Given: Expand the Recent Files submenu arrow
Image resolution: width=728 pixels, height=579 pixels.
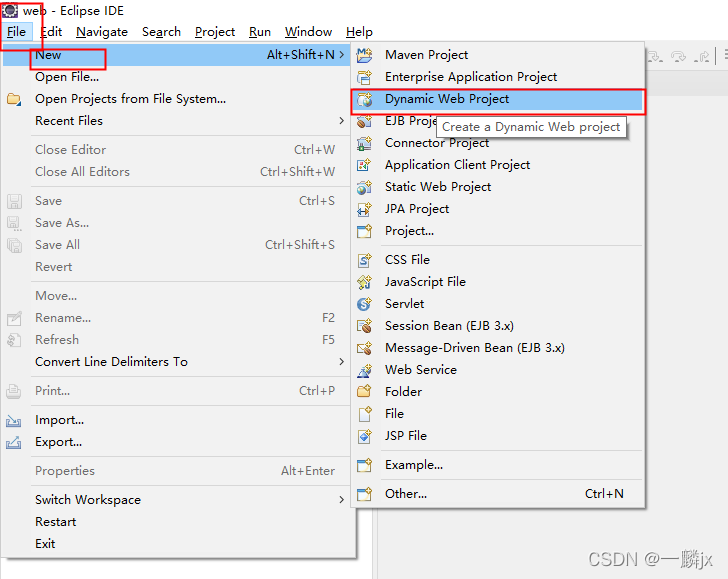Looking at the screenshot, I should click(x=342, y=121).
